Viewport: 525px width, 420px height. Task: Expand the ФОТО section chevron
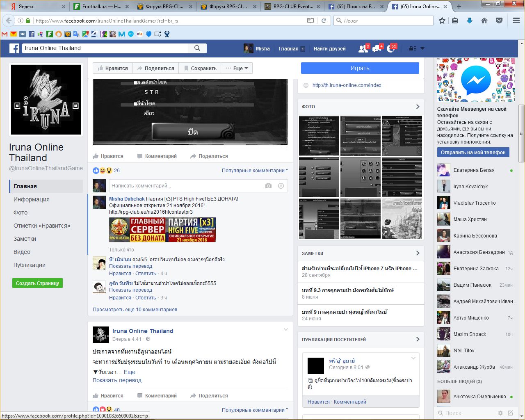(418, 107)
